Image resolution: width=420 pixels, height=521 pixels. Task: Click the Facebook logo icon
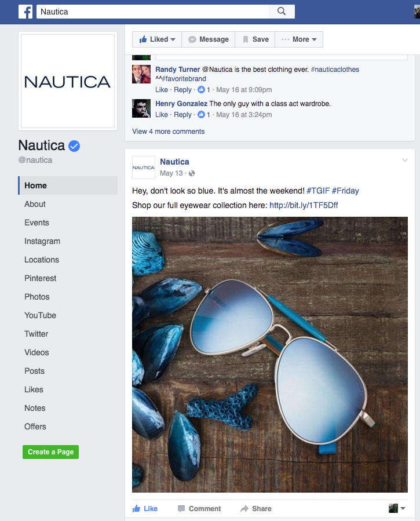click(x=25, y=12)
